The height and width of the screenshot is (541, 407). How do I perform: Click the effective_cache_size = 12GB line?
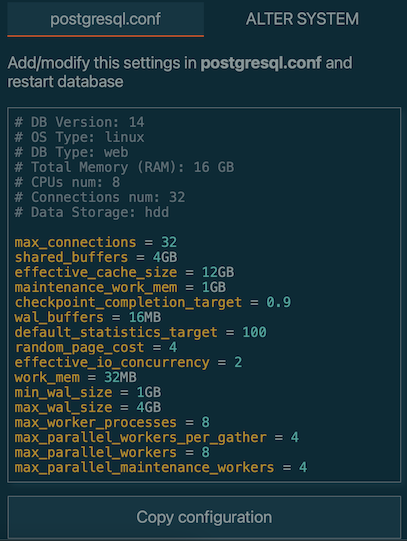[124, 272]
